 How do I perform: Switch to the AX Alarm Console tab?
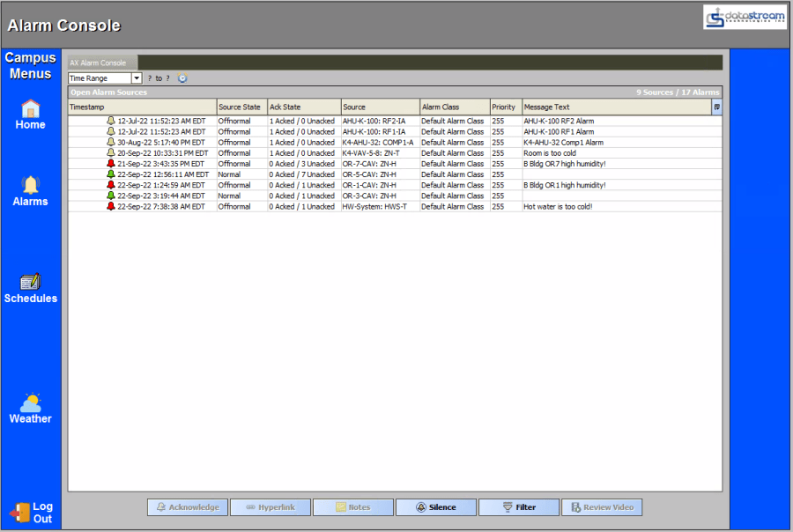[x=98, y=63]
